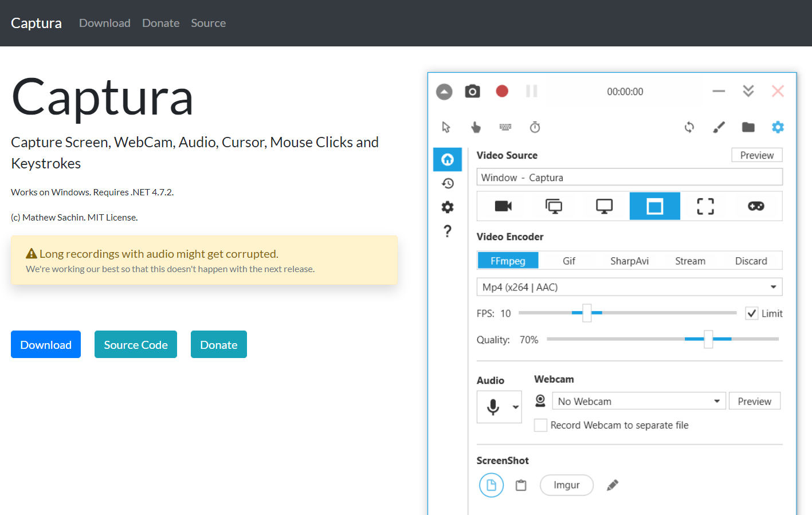Select the region capture source icon
The image size is (812, 515).
click(705, 206)
